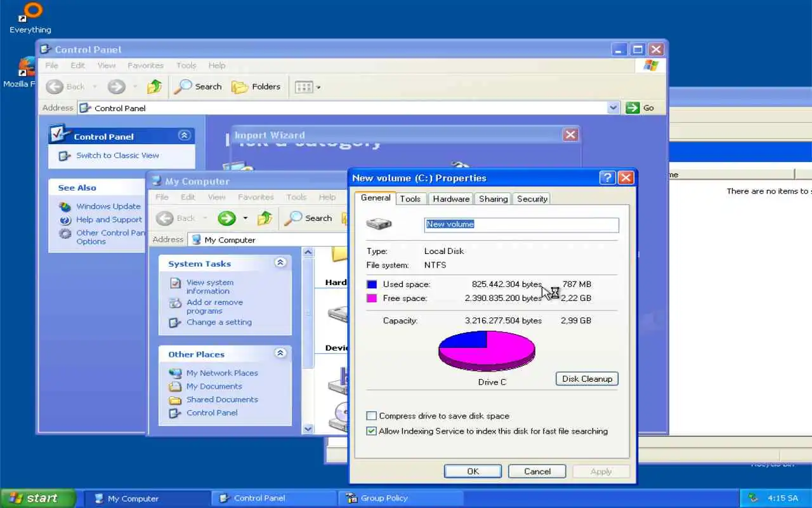The height and width of the screenshot is (508, 812).
Task: Click the My Network Places icon
Action: point(176,373)
